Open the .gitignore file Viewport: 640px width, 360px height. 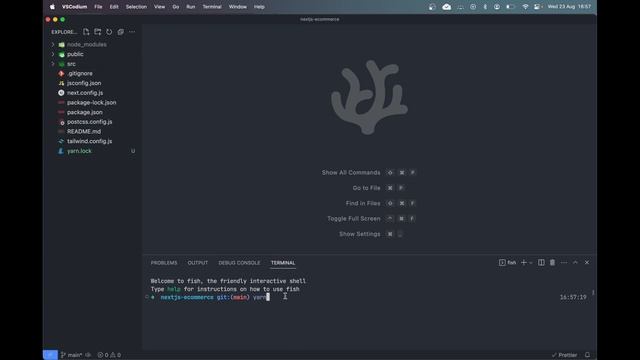point(80,73)
